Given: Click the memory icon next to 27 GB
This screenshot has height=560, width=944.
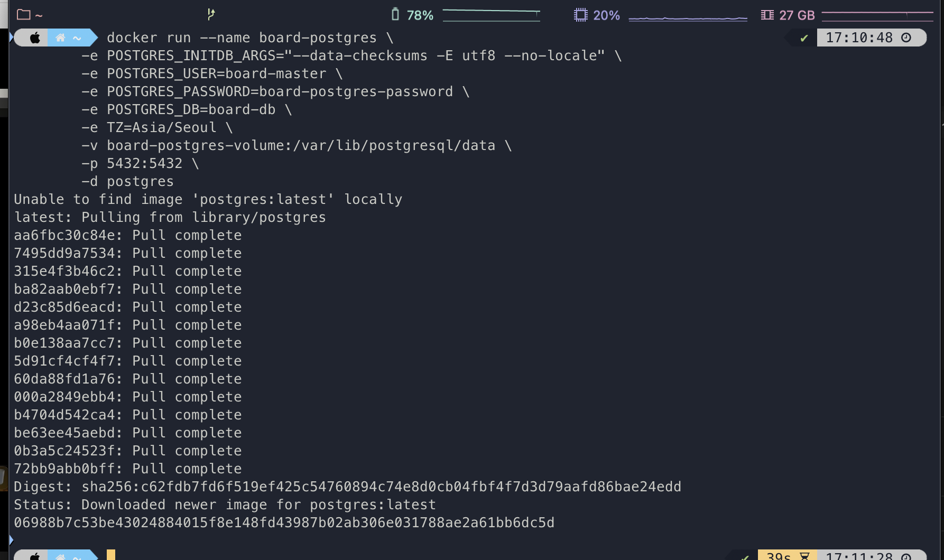Looking at the screenshot, I should (767, 15).
